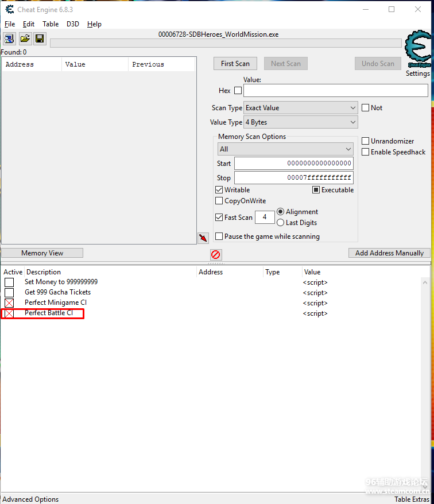Click the open process computer icon
Screen dimensions: 434x504
(x=10, y=38)
